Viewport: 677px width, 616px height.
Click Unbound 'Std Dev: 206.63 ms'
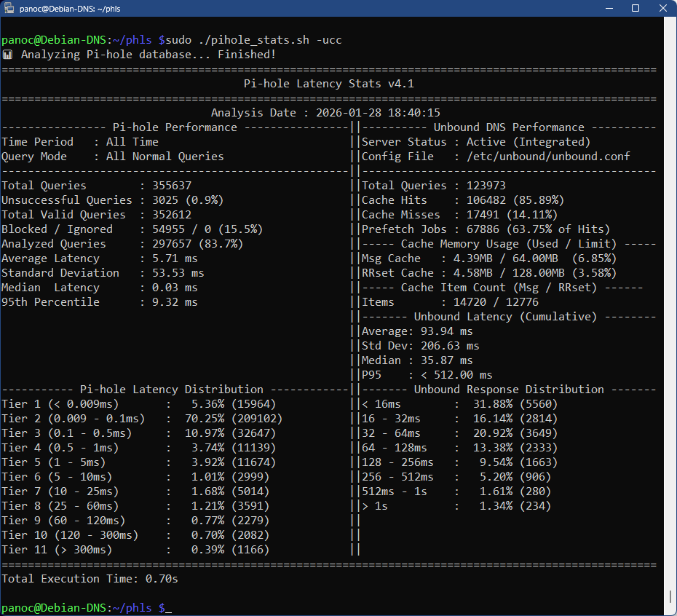coord(420,346)
